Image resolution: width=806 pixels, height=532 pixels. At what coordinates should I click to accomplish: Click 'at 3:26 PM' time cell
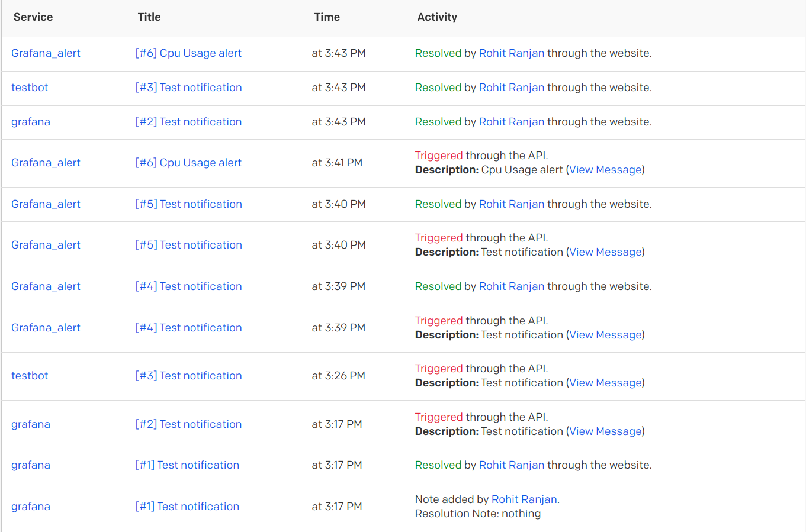[x=339, y=376]
